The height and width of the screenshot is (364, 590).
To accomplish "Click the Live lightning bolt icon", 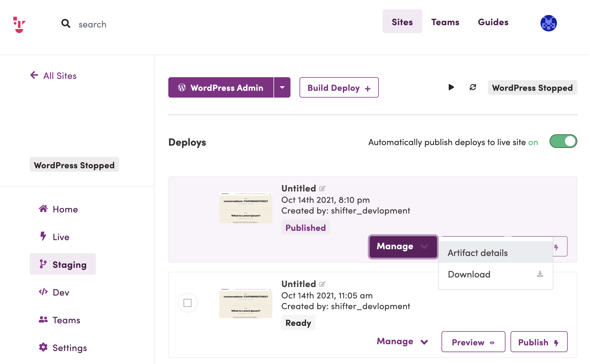I will tap(43, 236).
